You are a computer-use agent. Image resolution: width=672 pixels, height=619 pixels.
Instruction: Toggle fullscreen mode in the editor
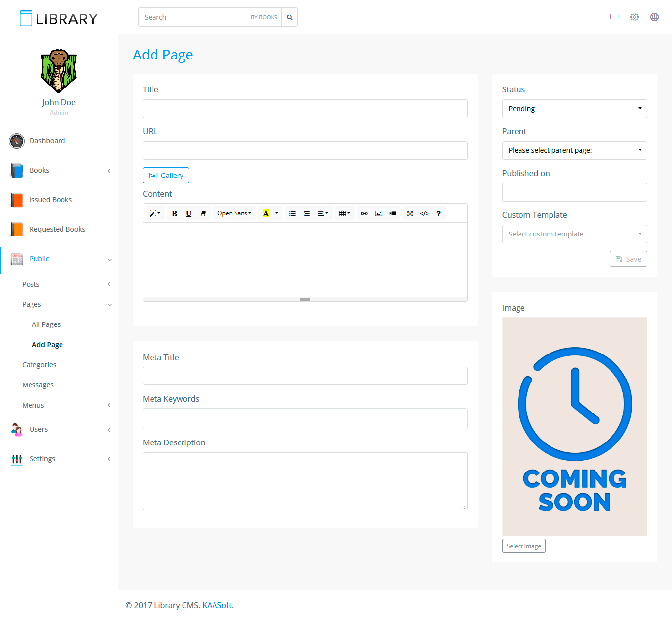[410, 213]
